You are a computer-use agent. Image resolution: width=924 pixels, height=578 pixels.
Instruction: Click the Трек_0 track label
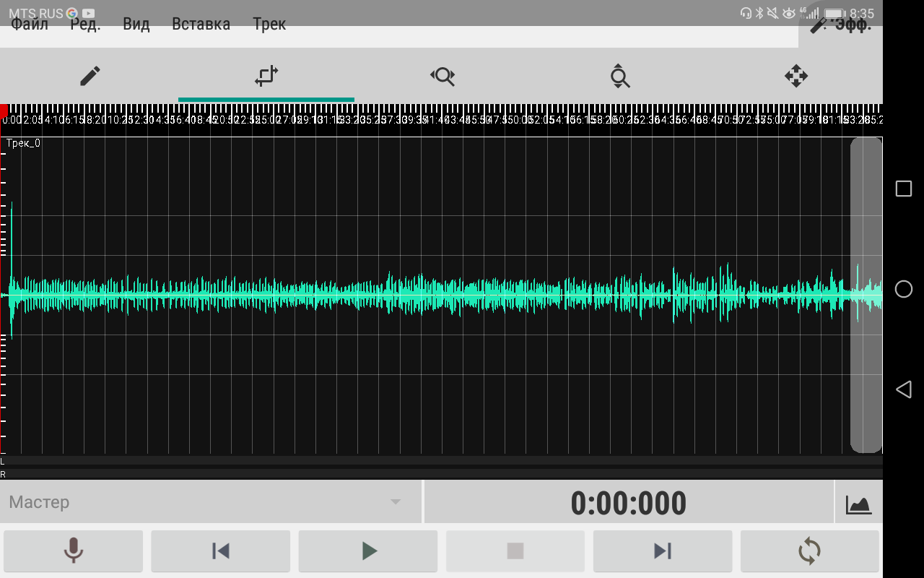tap(24, 143)
